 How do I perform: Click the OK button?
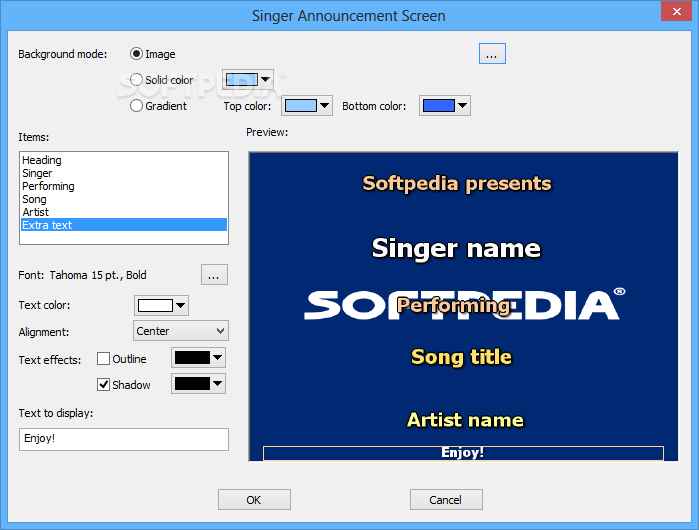[x=254, y=500]
